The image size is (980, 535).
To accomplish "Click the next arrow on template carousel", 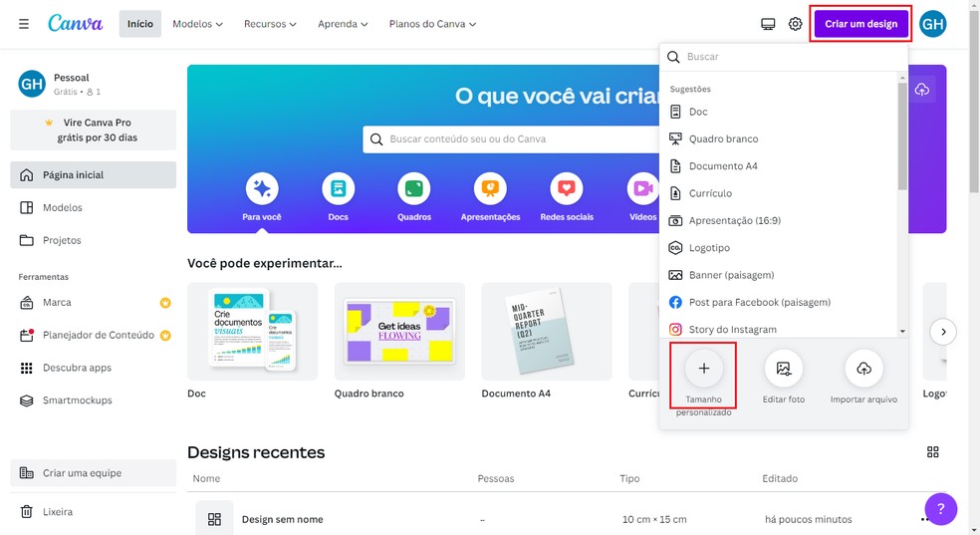I will point(943,332).
